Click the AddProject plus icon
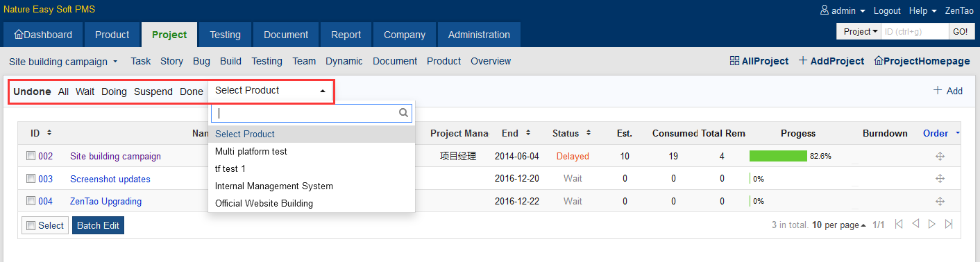This screenshot has width=980, height=262. pyautogui.click(x=803, y=61)
